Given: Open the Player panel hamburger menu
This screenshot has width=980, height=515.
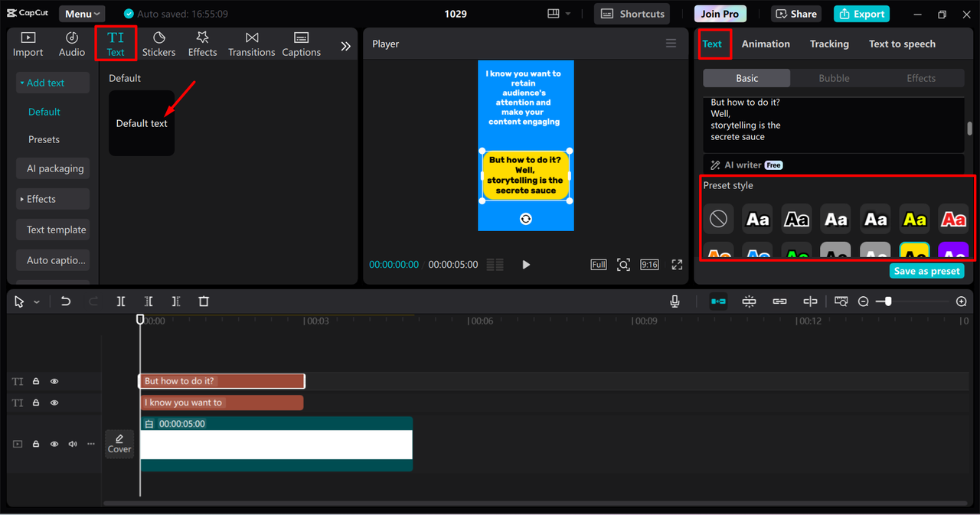Looking at the screenshot, I should (671, 44).
